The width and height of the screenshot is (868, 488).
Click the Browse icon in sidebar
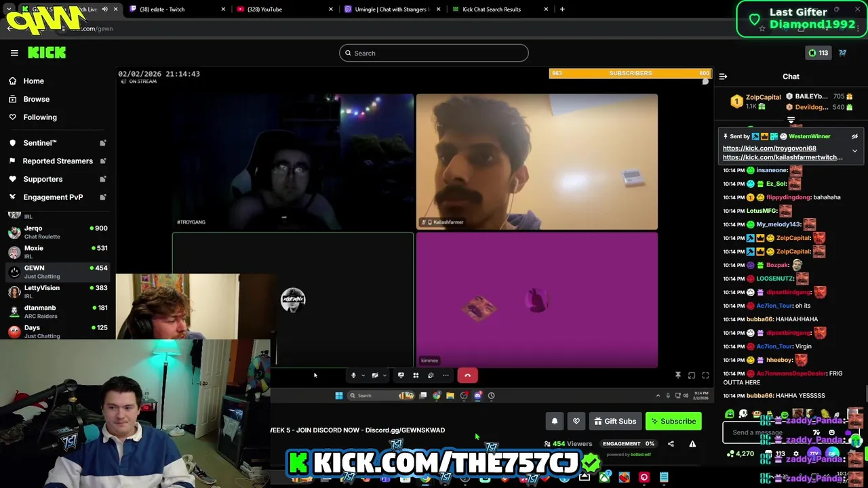click(x=13, y=99)
